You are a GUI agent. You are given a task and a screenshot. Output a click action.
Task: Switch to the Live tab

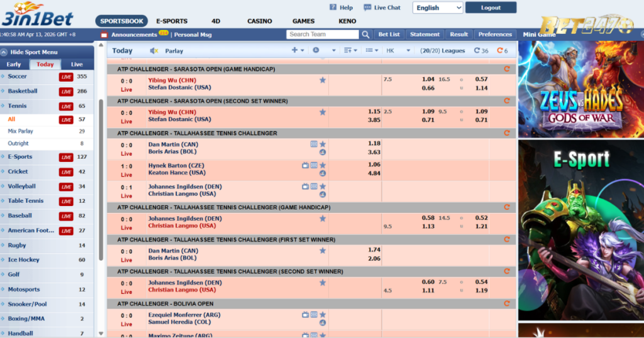tap(77, 65)
